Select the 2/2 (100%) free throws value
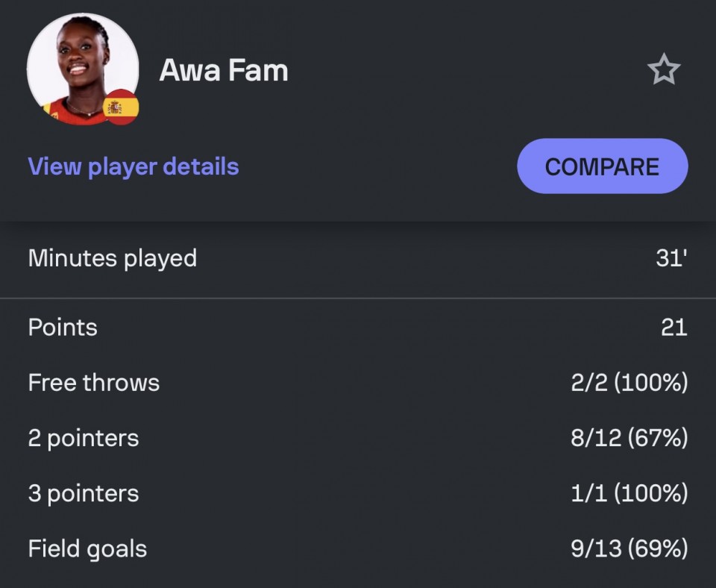 (629, 382)
